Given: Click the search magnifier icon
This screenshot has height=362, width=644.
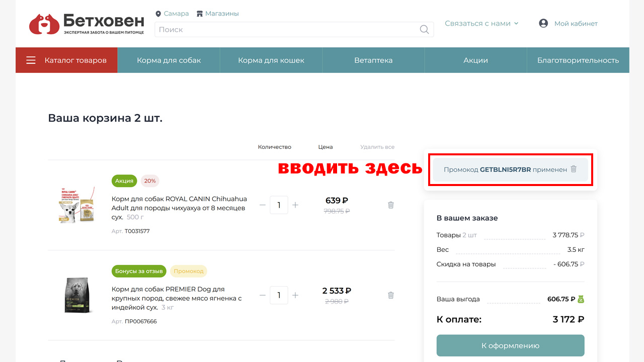Looking at the screenshot, I should [x=425, y=30].
